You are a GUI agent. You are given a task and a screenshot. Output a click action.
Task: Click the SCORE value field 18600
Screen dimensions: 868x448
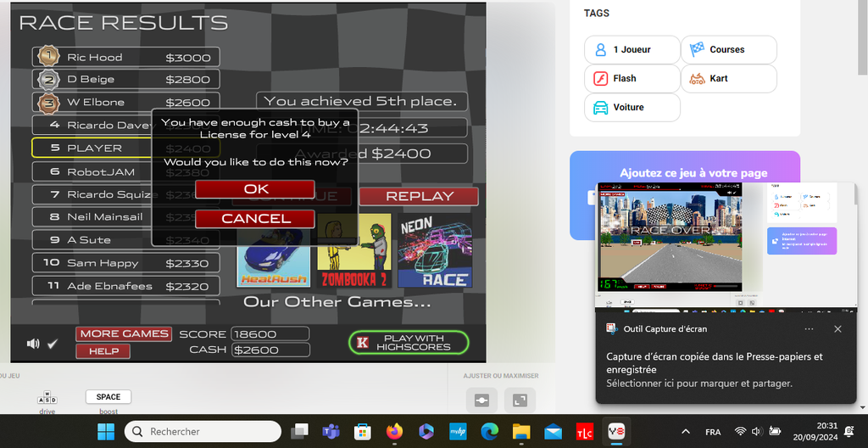[x=270, y=334]
